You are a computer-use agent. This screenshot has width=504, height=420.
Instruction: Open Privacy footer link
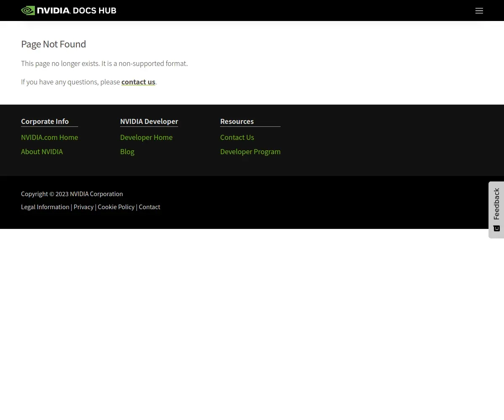tap(84, 207)
